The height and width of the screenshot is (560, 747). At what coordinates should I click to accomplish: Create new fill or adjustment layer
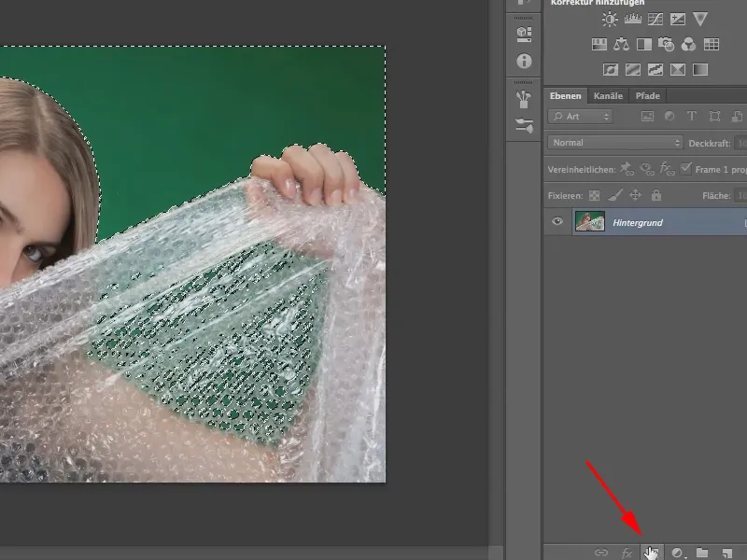click(x=677, y=553)
